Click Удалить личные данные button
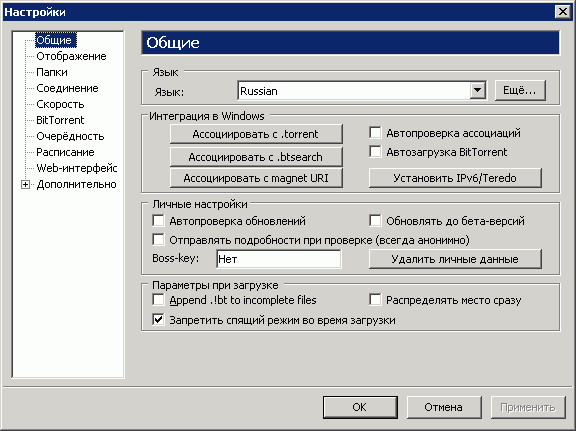Screen dimensions: 576x431 pyautogui.click(x=455, y=259)
